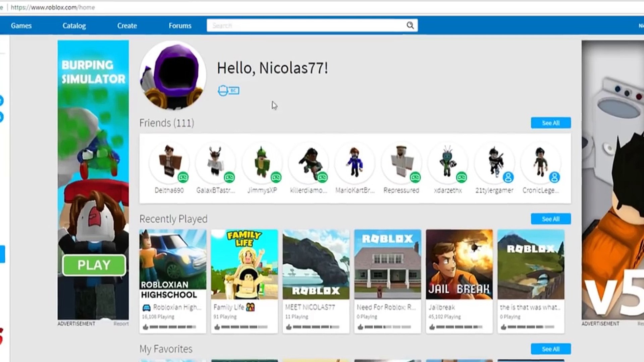Screen dimensions: 644x362
Task: Report the Burping Simulator advertisement
Action: 121,324
